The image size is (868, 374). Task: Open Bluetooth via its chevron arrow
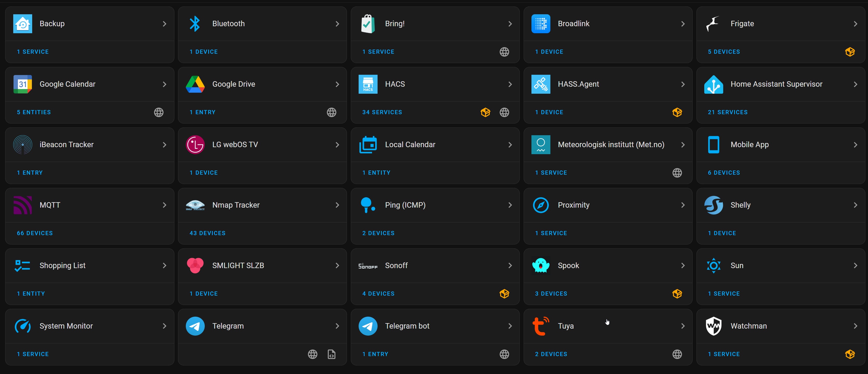(337, 24)
